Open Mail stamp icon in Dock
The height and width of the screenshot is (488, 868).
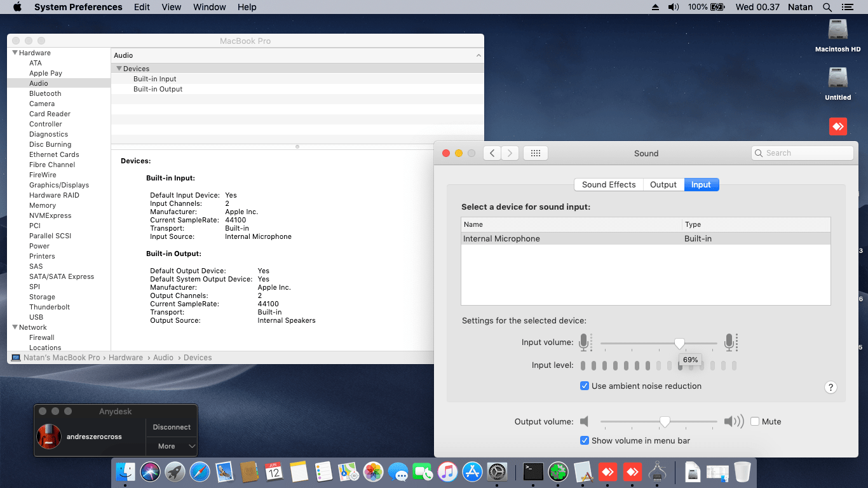(x=225, y=471)
